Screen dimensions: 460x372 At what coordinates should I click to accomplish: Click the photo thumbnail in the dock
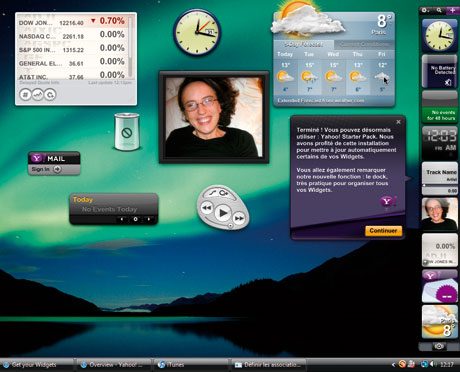tap(440, 214)
